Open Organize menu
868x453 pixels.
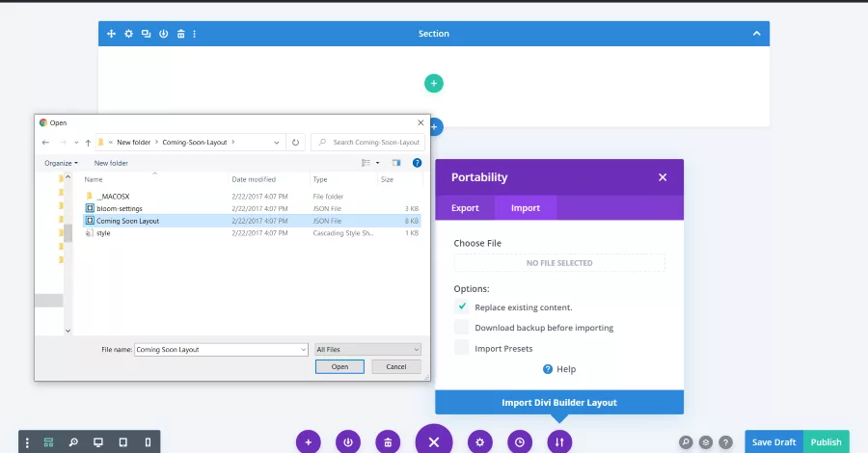[x=61, y=163]
